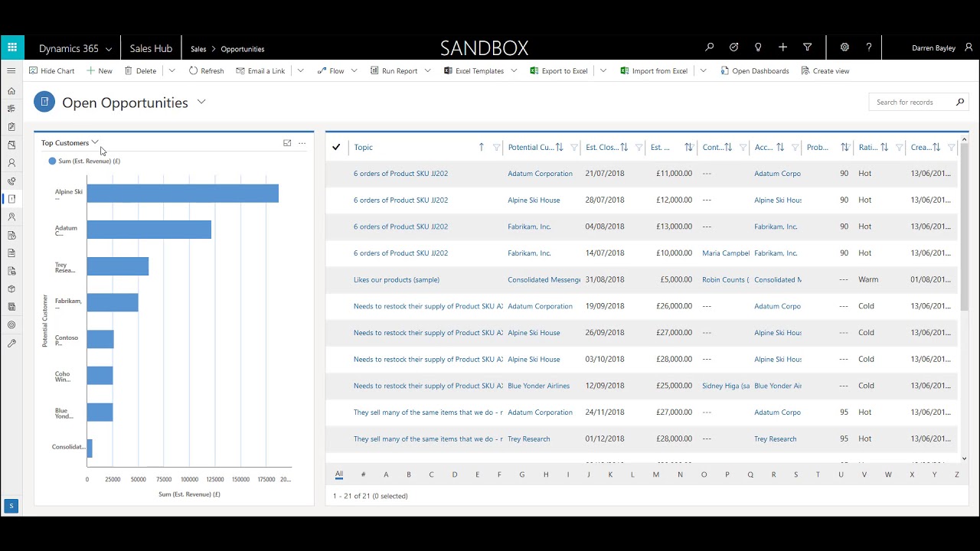Click the search magnifier in top bar

710,47
